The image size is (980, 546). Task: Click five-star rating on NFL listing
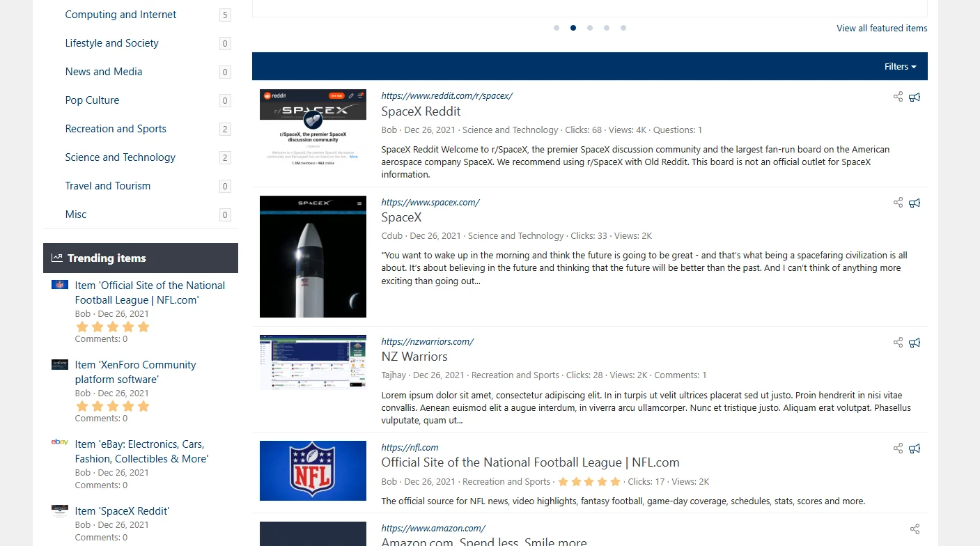[589, 481]
